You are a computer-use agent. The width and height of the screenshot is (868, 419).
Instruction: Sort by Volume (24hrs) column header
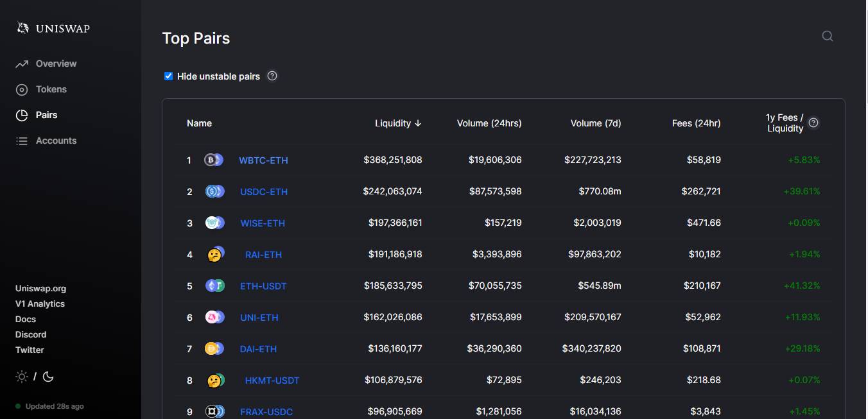489,123
